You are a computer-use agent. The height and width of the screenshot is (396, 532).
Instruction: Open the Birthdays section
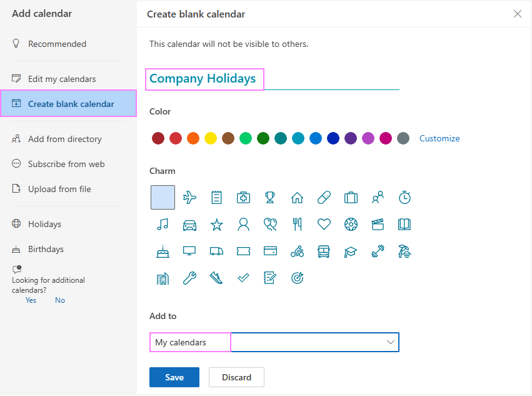(68, 249)
